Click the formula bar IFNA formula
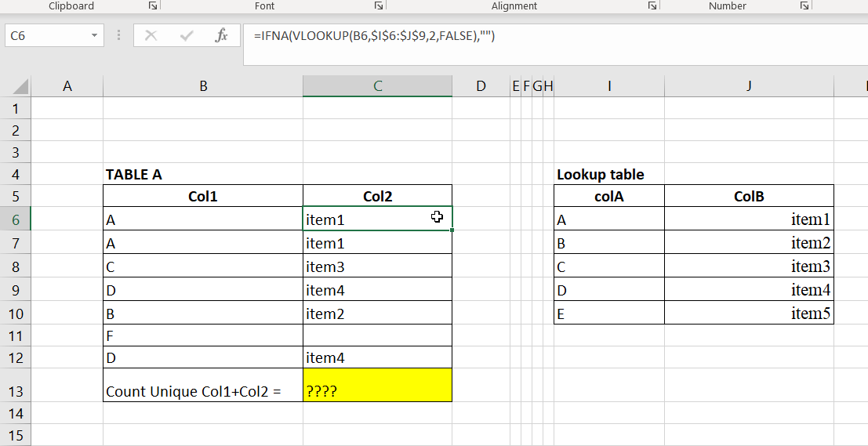Viewport: 868px width, 446px height. coord(374,36)
